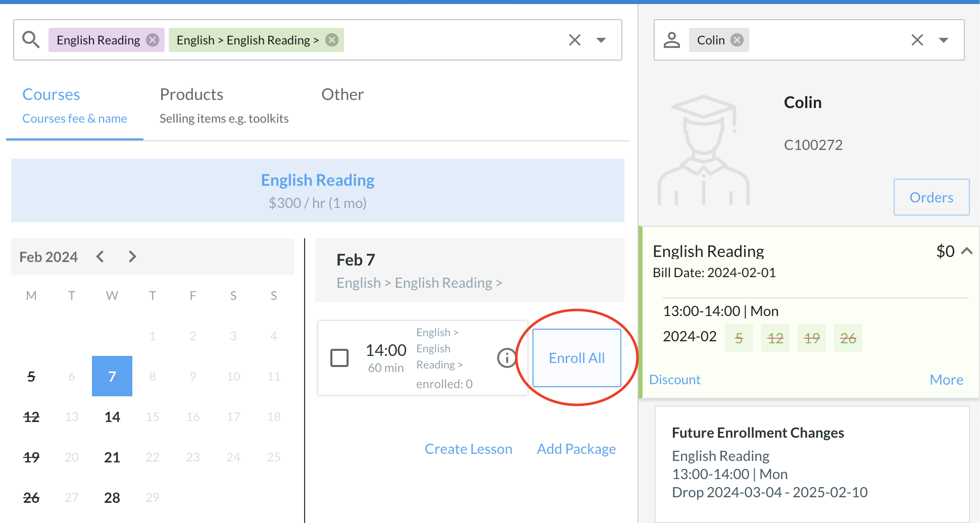The width and height of the screenshot is (980, 523).
Task: Expand the student selector dropdown
Action: [x=944, y=40]
